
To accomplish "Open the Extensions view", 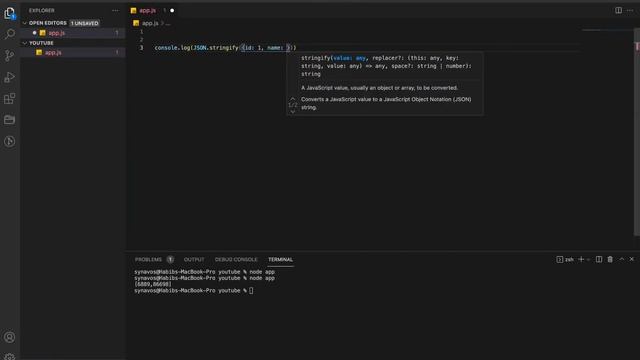I will coord(9,98).
